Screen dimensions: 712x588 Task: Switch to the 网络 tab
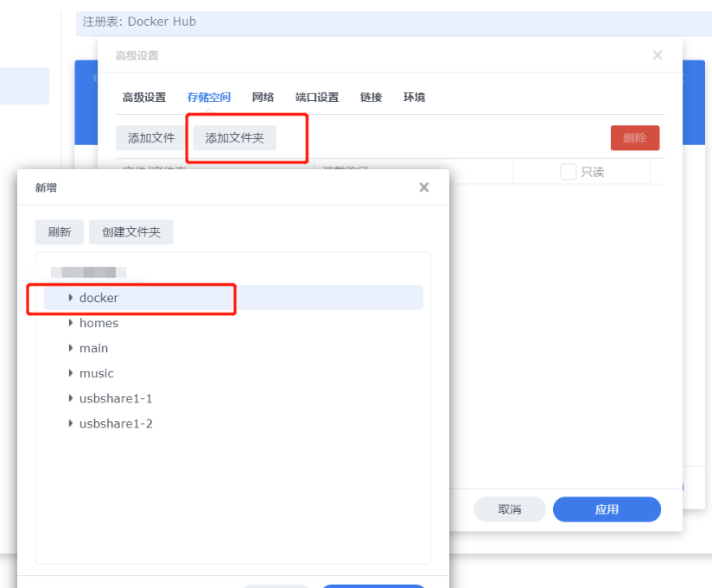263,98
